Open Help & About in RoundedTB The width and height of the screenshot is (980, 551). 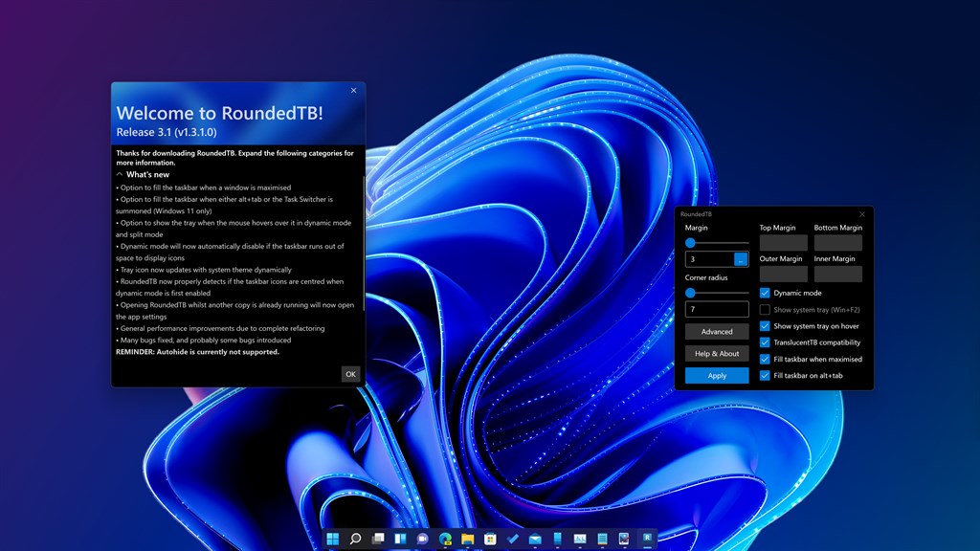tap(717, 354)
